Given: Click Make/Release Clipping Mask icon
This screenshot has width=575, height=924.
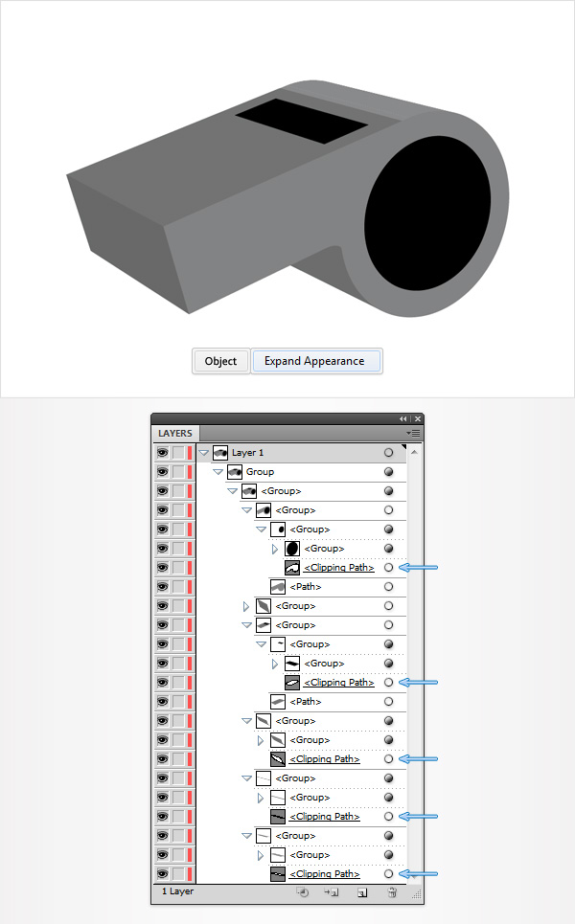Looking at the screenshot, I should (303, 892).
